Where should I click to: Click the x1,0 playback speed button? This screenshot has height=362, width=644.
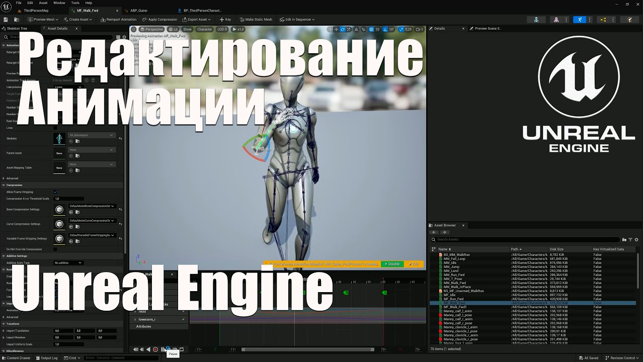pyautogui.click(x=238, y=29)
